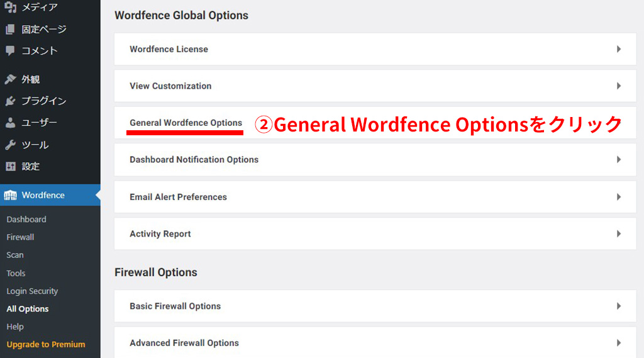Click the コメント speech bubble icon
The height and width of the screenshot is (358, 644).
10,50
